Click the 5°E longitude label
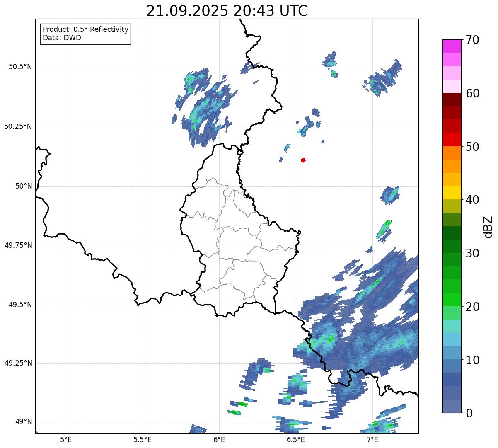The height and width of the screenshot is (448, 498). point(66,439)
